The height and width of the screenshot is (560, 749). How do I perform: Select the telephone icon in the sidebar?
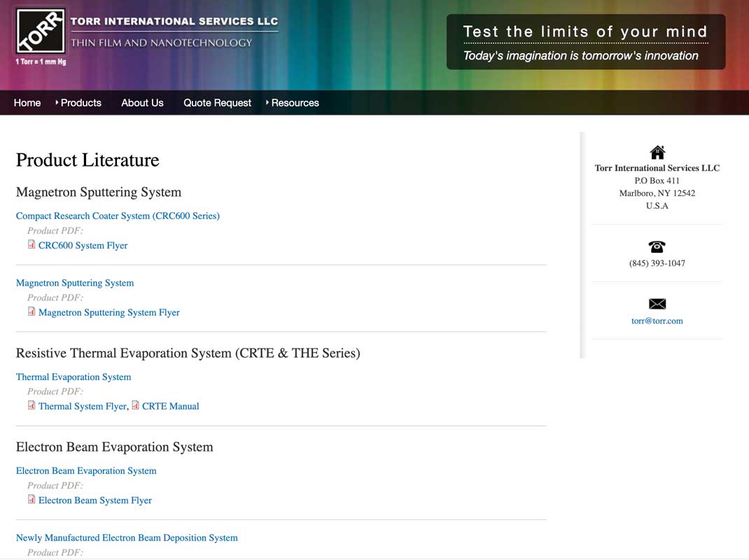coord(657,246)
